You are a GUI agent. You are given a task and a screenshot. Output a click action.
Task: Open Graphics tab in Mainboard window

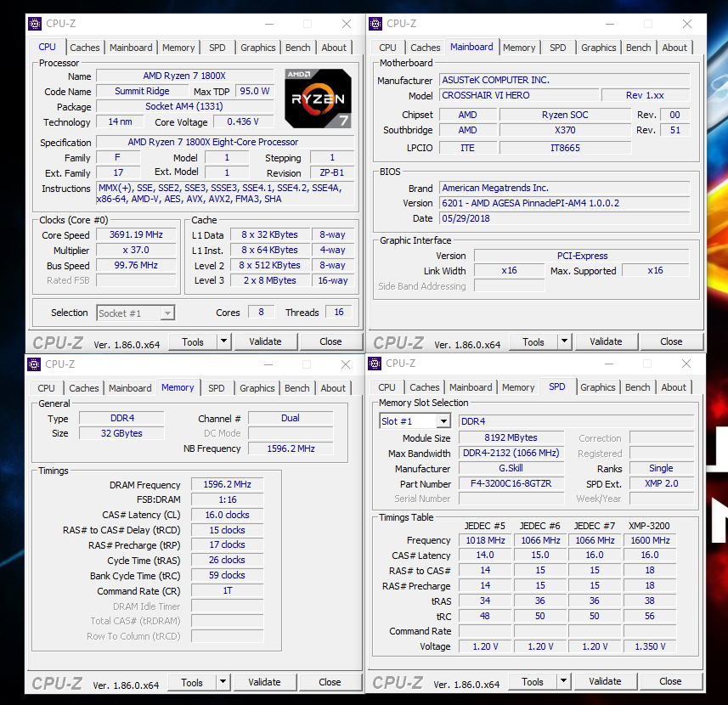(599, 48)
